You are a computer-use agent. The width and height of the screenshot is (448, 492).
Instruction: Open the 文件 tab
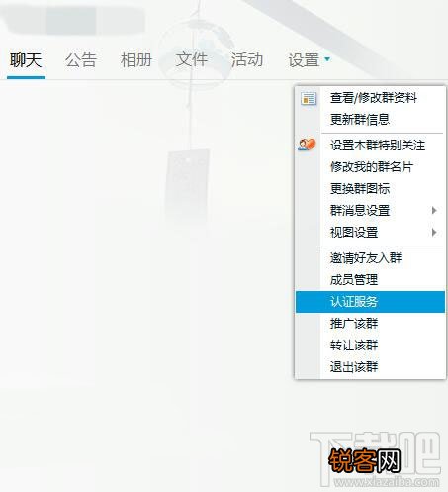[x=192, y=60]
